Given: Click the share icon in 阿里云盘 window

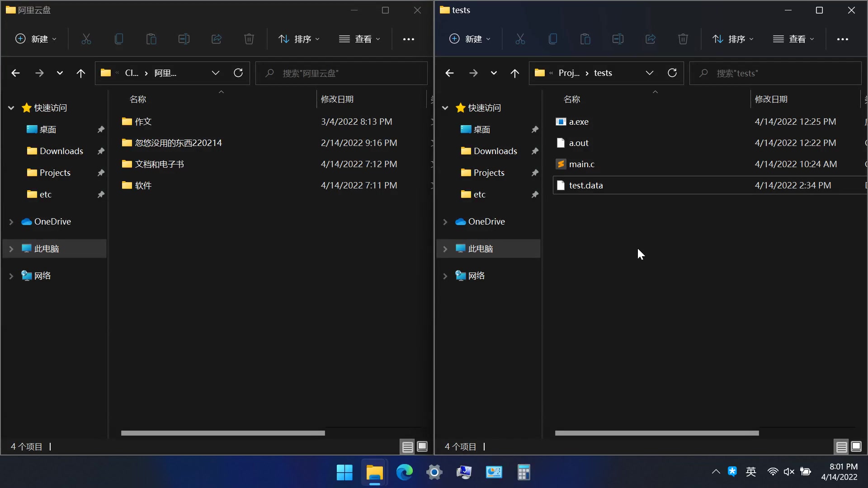Looking at the screenshot, I should point(217,39).
